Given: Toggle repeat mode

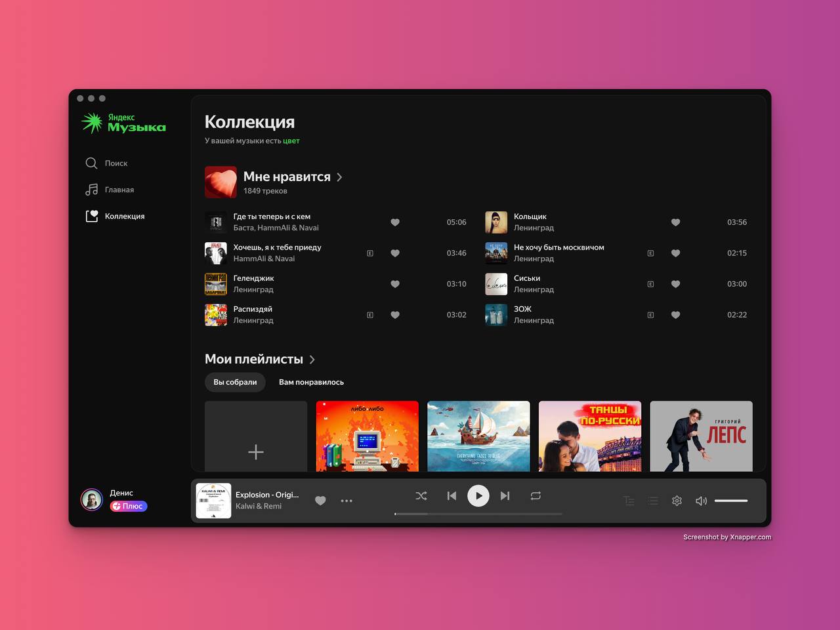Looking at the screenshot, I should click(x=535, y=496).
